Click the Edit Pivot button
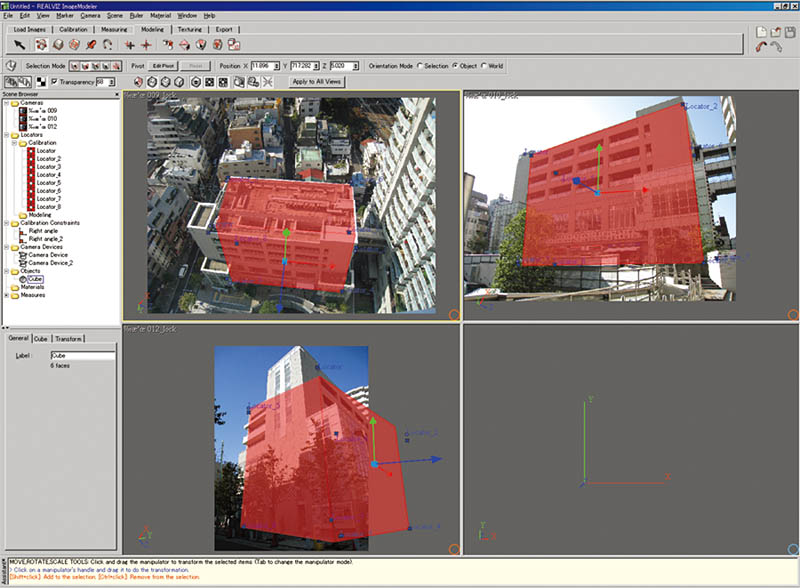 click(163, 66)
